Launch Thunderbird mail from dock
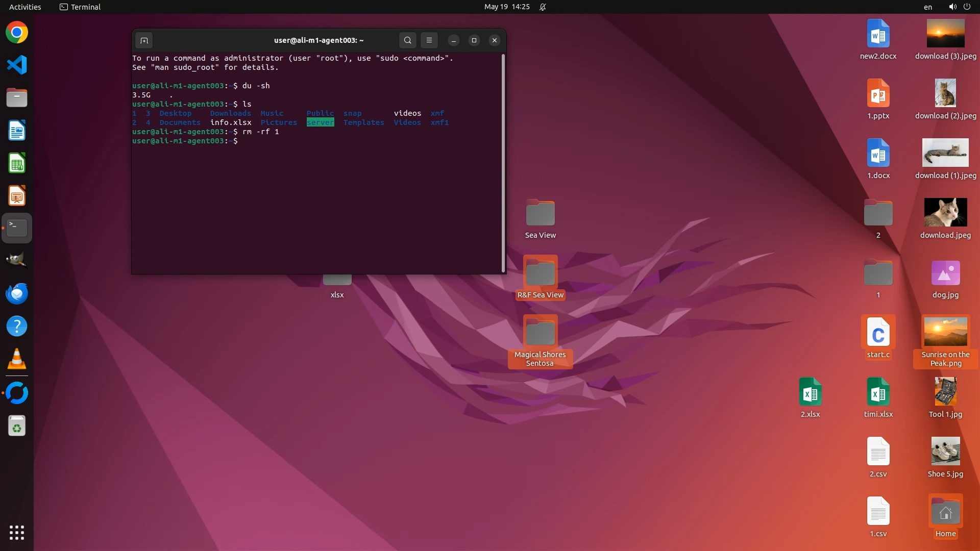This screenshot has height=551, width=980. point(17,294)
